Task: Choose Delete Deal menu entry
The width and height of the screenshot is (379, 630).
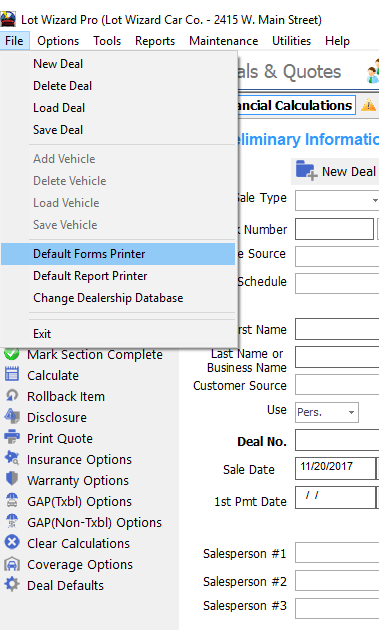Action: pos(118,86)
